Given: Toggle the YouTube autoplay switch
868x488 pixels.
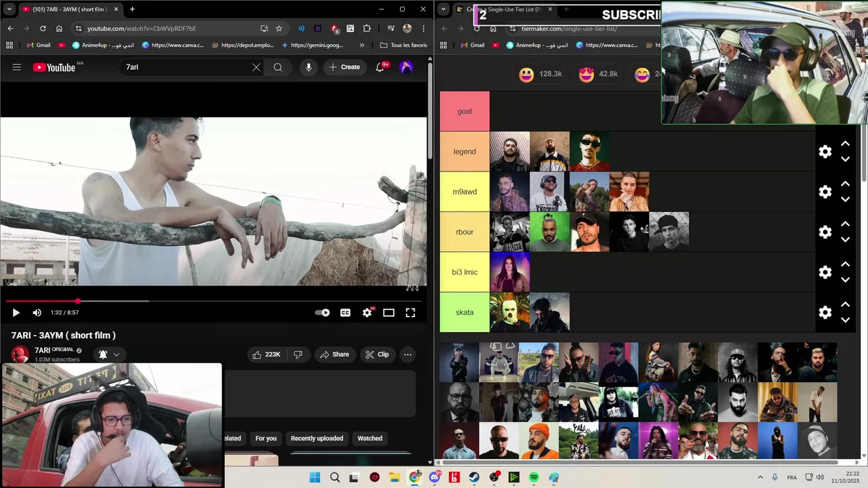Looking at the screenshot, I should click(323, 312).
